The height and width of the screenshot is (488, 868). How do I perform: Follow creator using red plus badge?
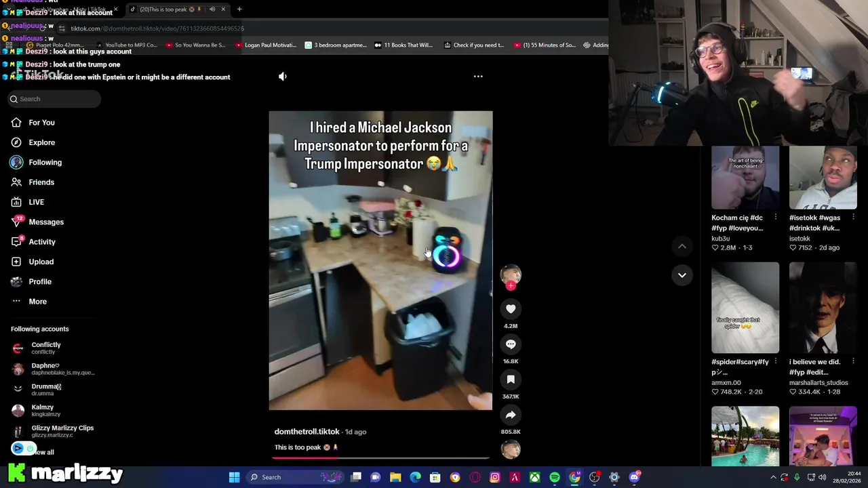(511, 286)
